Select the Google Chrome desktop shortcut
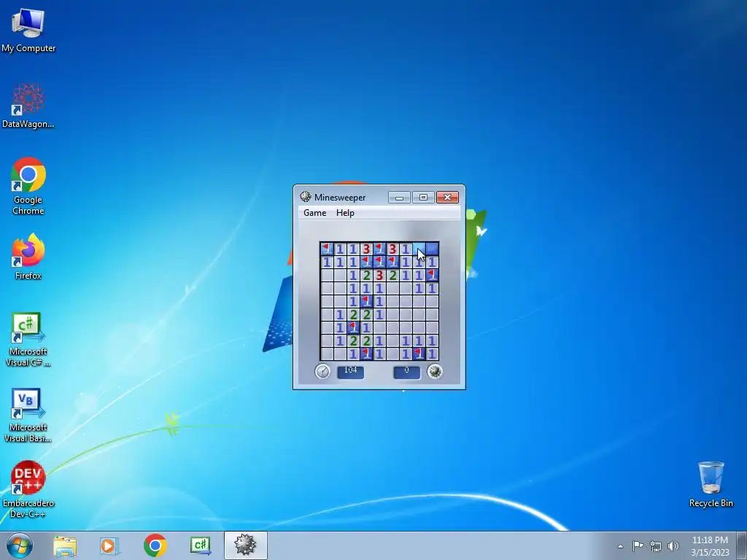747x560 pixels. (x=28, y=186)
